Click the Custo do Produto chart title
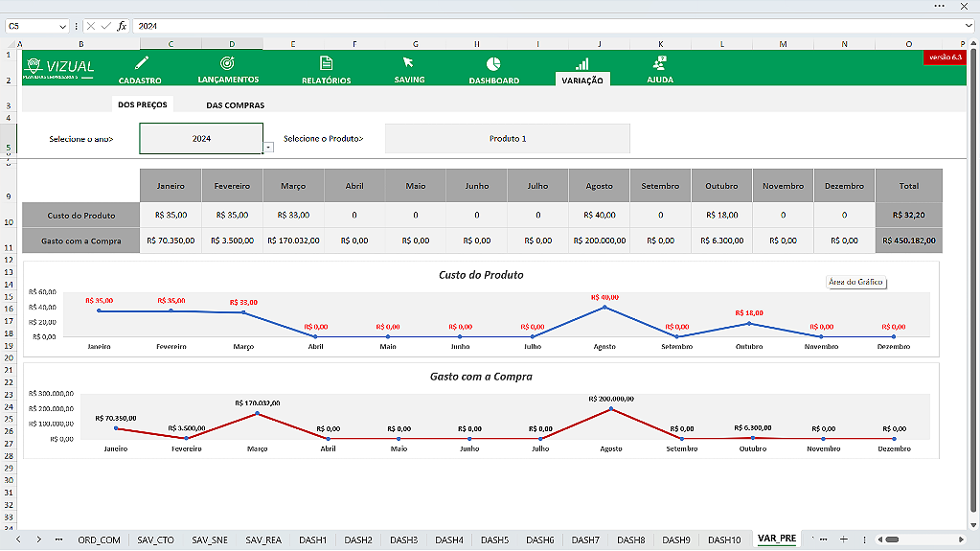 coord(481,275)
